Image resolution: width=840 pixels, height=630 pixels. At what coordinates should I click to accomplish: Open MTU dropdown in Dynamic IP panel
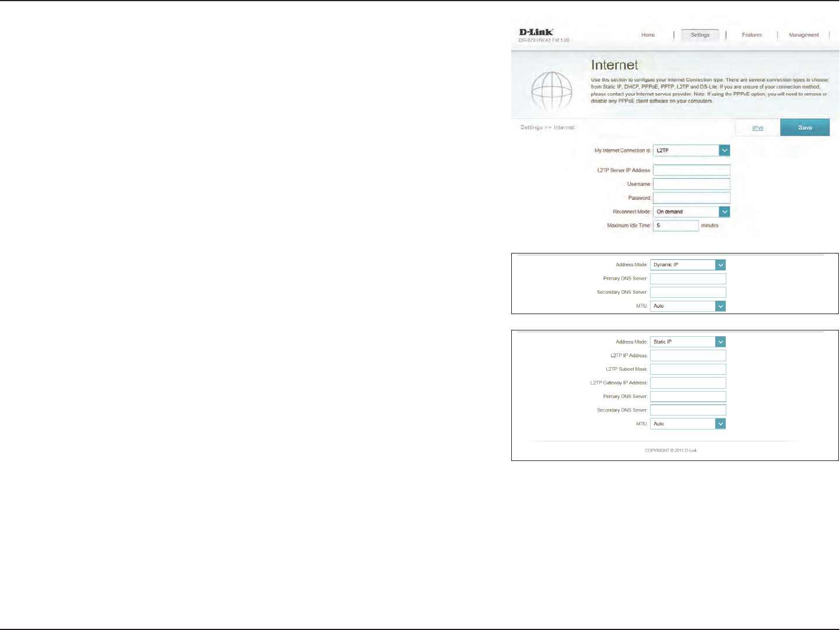[x=688, y=306]
